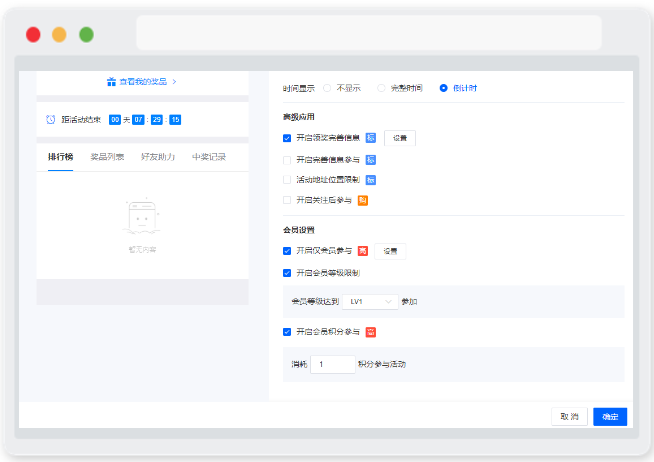This screenshot has width=654, height=462.
Task: Click the browser address bar
Action: [x=369, y=33]
